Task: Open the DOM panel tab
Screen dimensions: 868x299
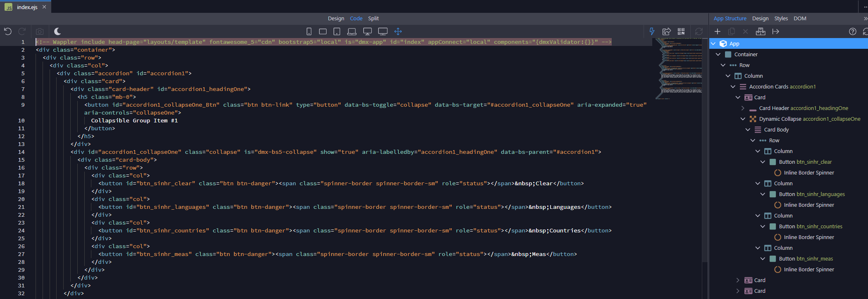Action: (x=800, y=19)
